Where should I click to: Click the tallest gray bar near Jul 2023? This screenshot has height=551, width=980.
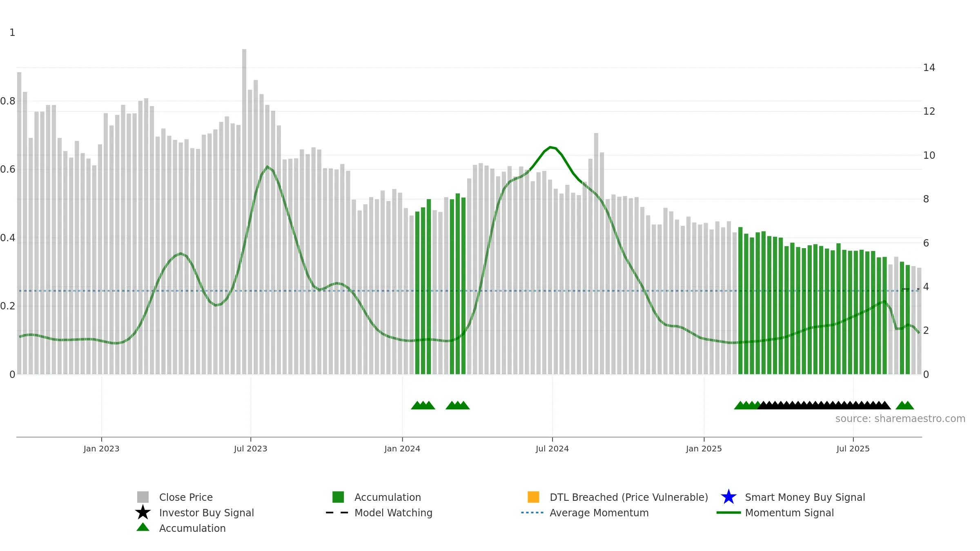click(x=244, y=211)
